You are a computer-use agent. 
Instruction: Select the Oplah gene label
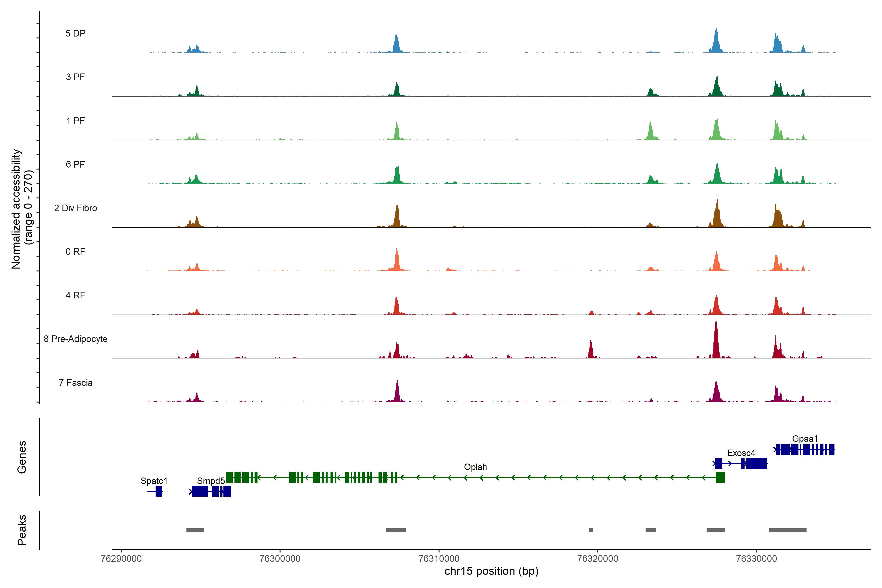[x=475, y=467]
